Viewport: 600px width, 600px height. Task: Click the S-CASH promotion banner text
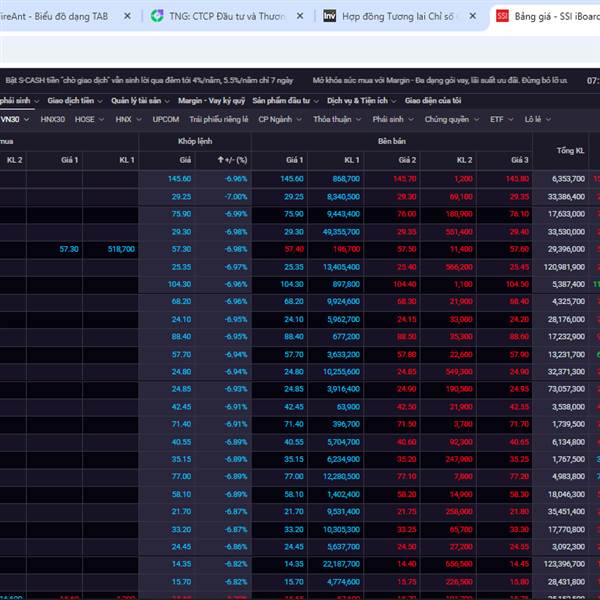point(152,78)
